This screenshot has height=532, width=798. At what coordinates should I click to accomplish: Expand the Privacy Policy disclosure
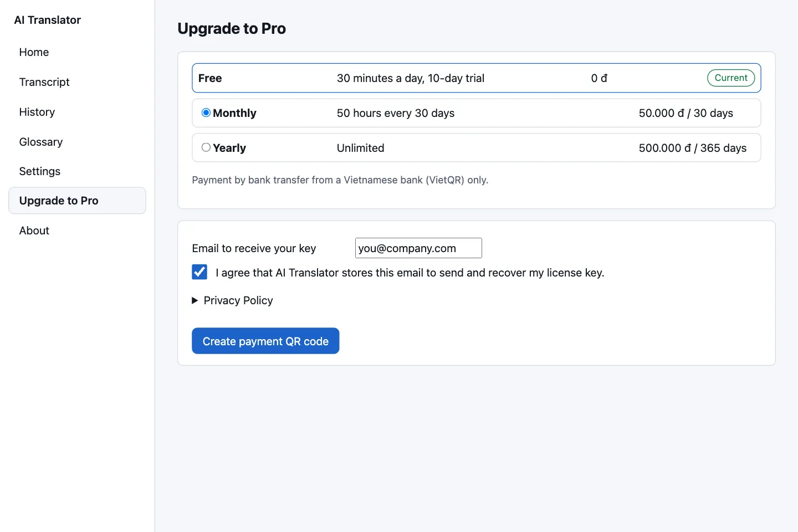coord(233,300)
